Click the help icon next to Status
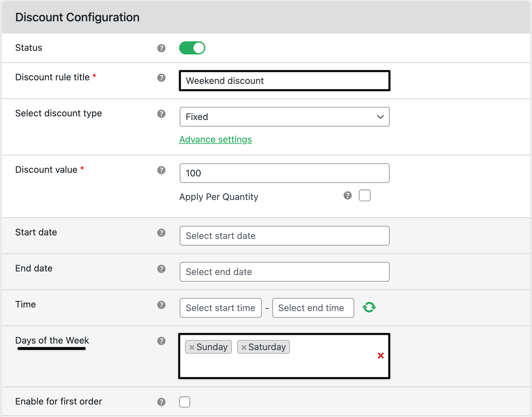532x417 pixels. (x=161, y=48)
